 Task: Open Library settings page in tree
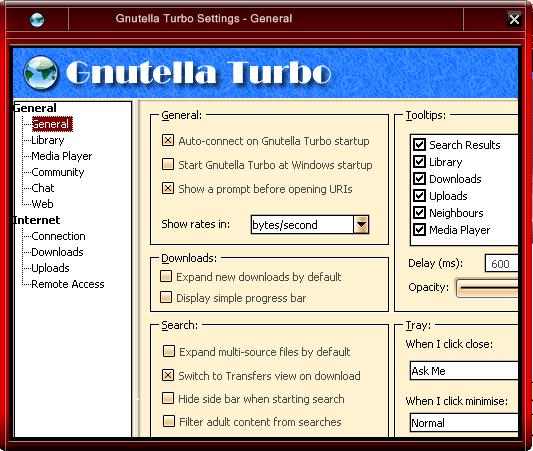pyautogui.click(x=48, y=140)
